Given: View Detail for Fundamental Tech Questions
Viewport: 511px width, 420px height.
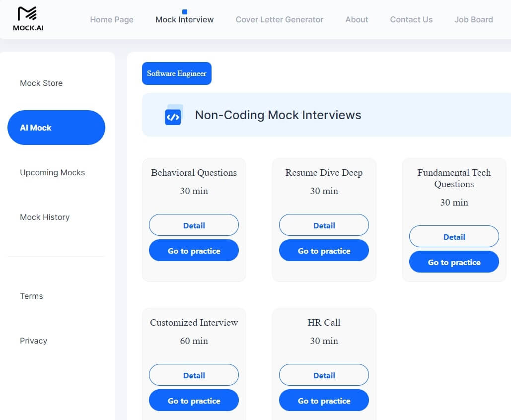Looking at the screenshot, I should (x=454, y=237).
